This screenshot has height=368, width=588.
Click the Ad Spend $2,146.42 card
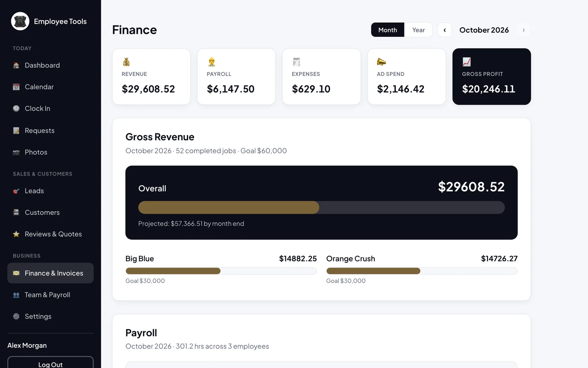(407, 77)
